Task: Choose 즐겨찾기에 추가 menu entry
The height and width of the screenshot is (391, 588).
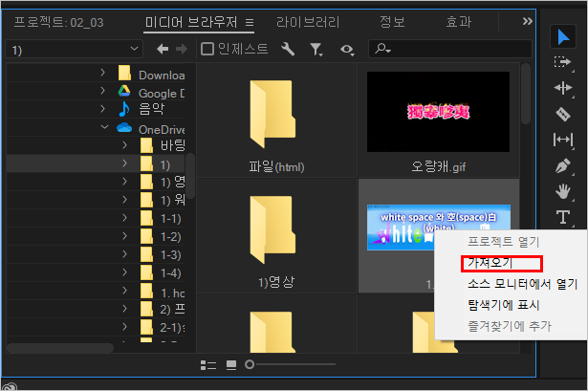Action: pyautogui.click(x=510, y=326)
